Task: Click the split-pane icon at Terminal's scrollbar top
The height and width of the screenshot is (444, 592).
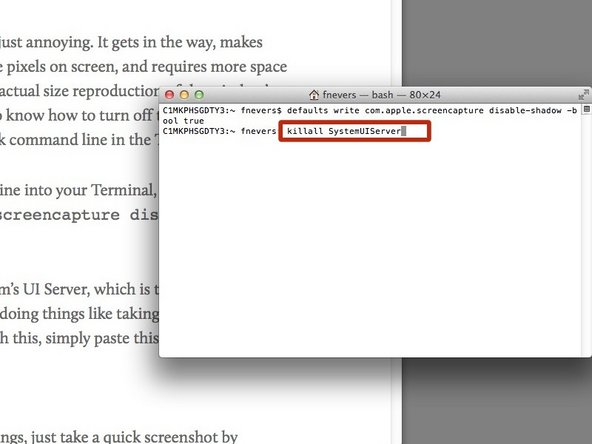Action: pyautogui.click(x=586, y=109)
